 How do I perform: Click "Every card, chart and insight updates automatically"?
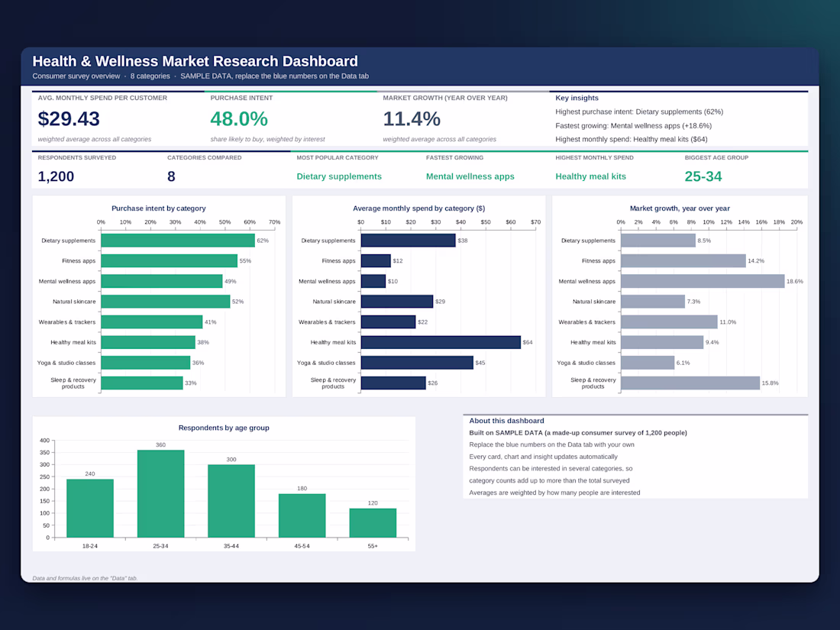tap(543, 457)
